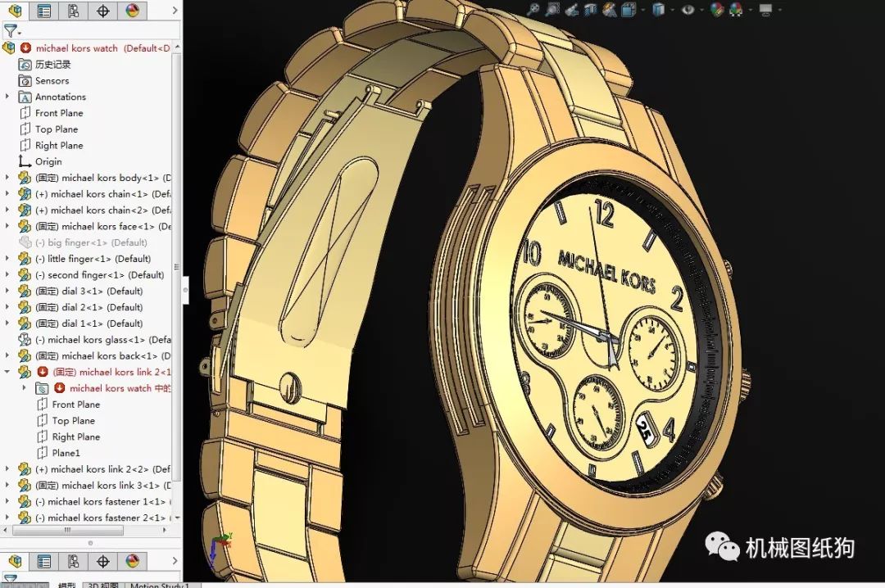Expand the dial 1<1> component
The width and height of the screenshot is (885, 588).
tap(7, 323)
